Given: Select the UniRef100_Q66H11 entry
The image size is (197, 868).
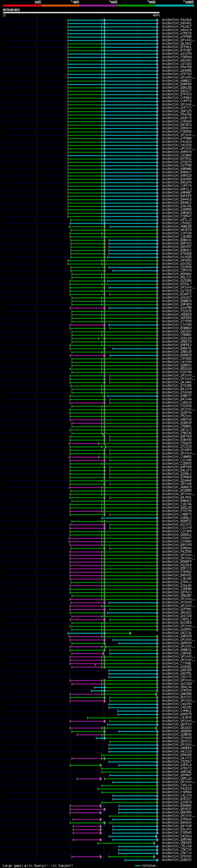Looking at the screenshot, I should click(x=177, y=535).
